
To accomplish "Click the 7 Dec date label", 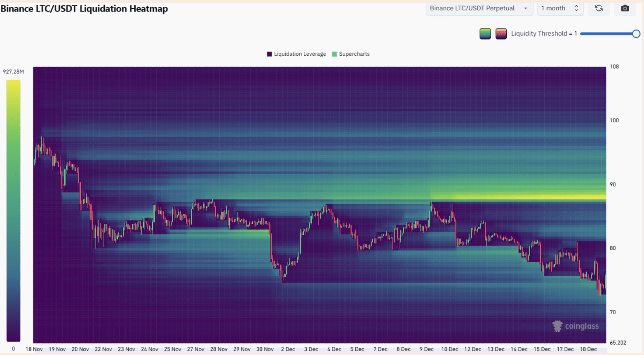I will pyautogui.click(x=381, y=349).
